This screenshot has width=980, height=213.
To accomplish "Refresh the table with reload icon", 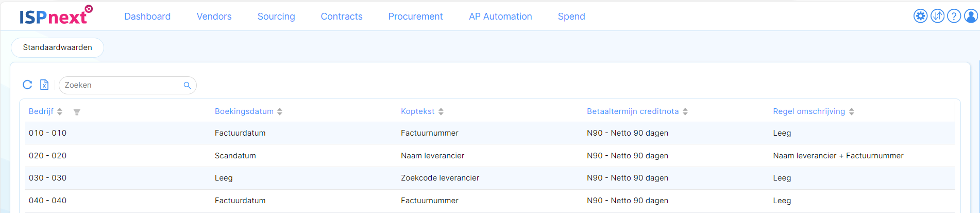I will (28, 85).
